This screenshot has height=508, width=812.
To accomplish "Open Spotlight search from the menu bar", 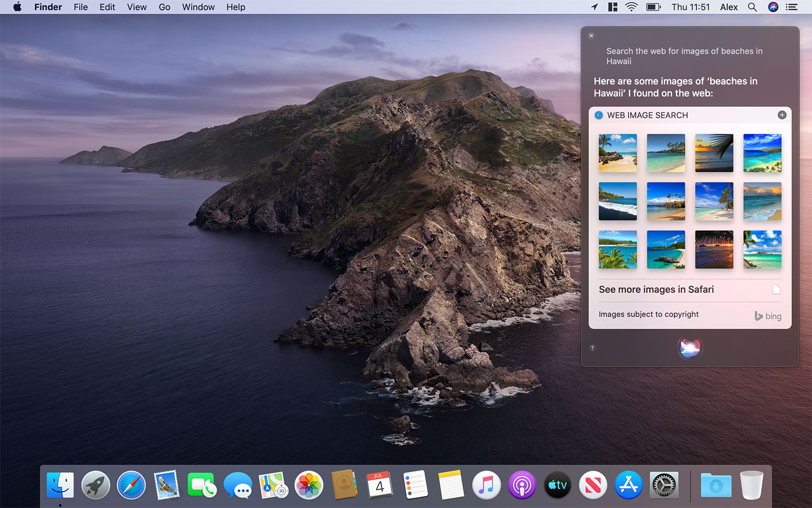I will (752, 7).
